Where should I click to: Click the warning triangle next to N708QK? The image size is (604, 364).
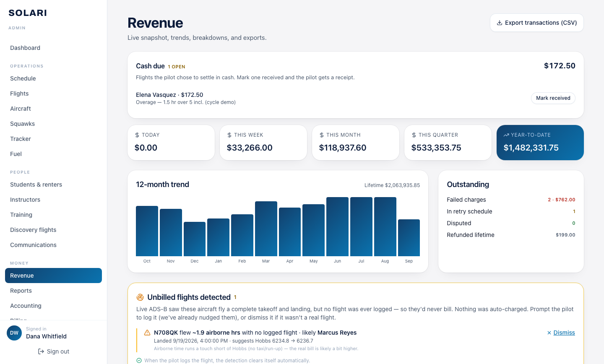(x=147, y=333)
